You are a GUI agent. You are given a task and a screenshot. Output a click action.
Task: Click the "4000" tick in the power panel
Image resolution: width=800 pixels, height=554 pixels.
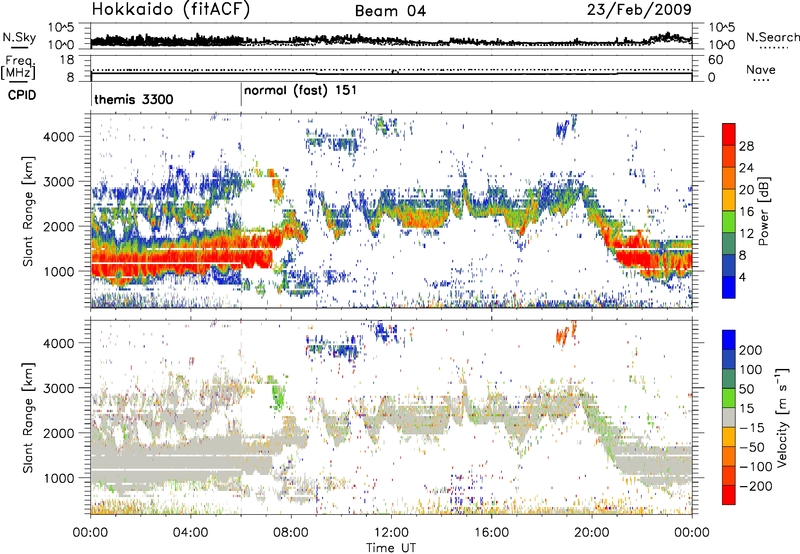pyautogui.click(x=58, y=136)
